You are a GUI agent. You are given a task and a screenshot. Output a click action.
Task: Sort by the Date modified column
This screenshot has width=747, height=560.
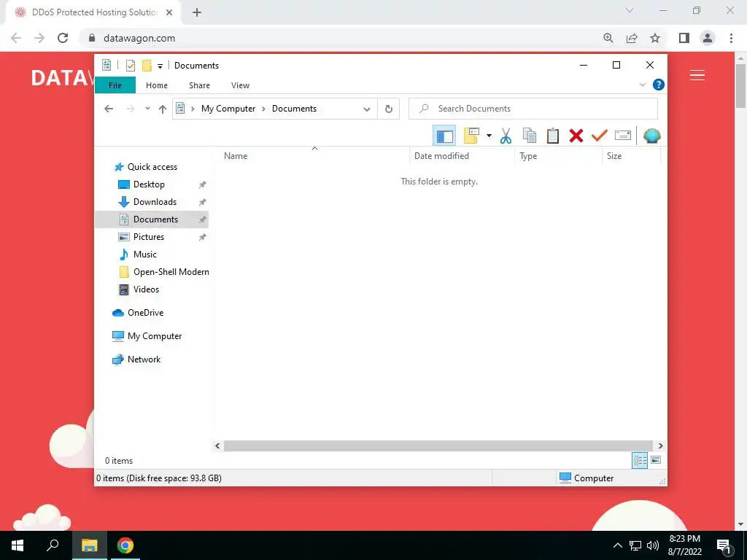tap(462, 156)
